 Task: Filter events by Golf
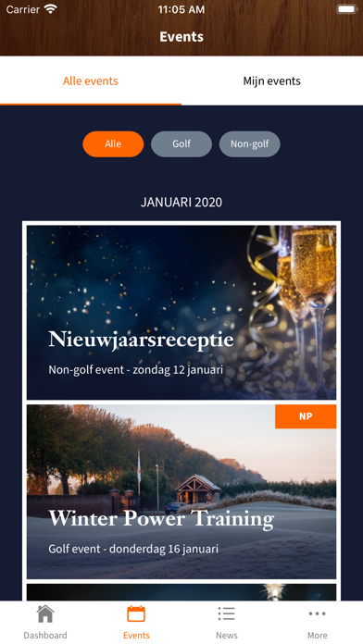181,144
